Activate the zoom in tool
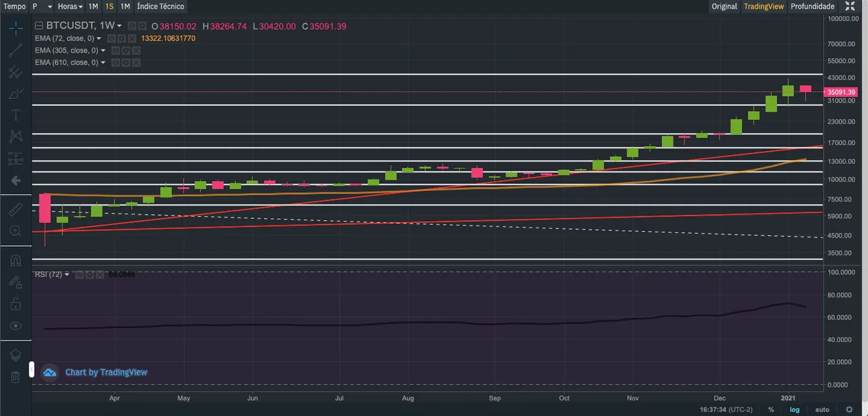868x416 pixels. tap(16, 231)
